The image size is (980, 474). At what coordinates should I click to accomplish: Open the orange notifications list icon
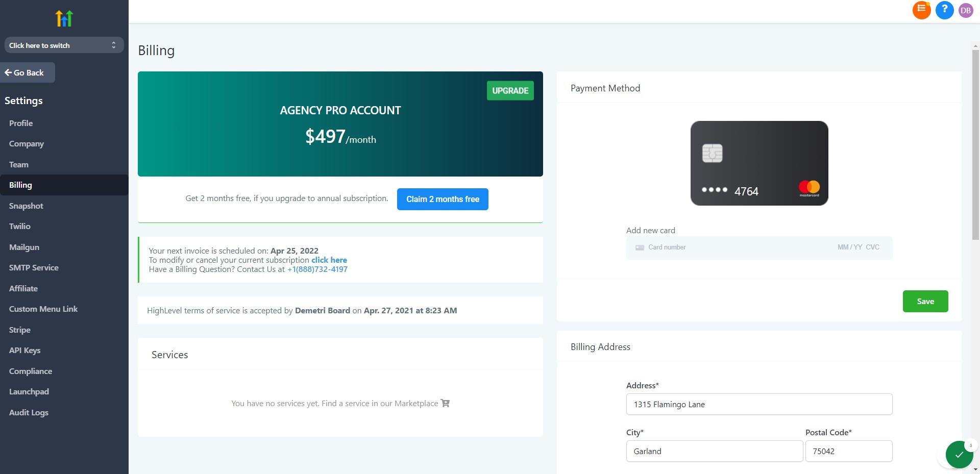pos(921,10)
